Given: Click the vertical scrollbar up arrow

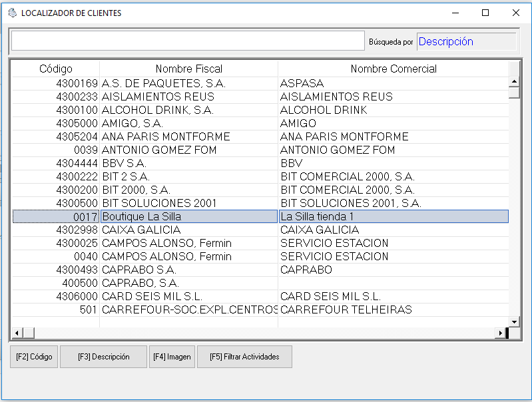Looking at the screenshot, I should 515,81.
